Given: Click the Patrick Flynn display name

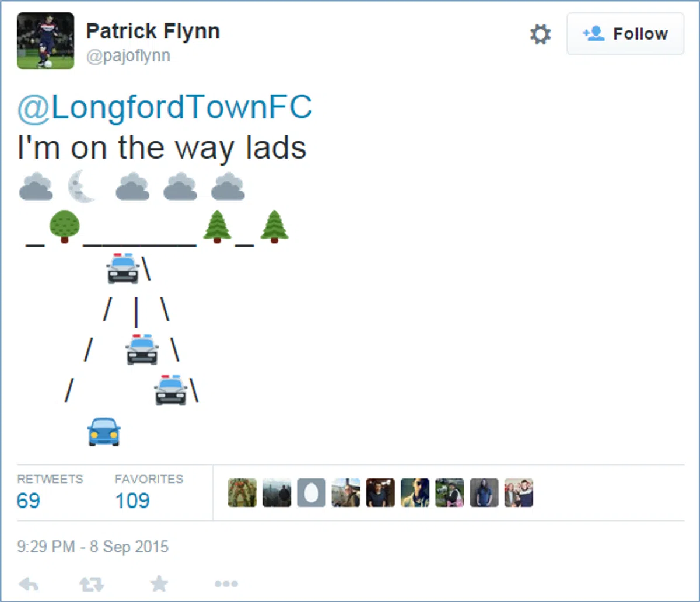Looking at the screenshot, I should pyautogui.click(x=153, y=31).
